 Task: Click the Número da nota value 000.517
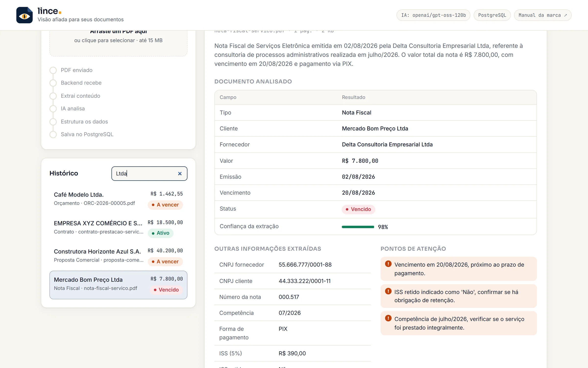(289, 297)
